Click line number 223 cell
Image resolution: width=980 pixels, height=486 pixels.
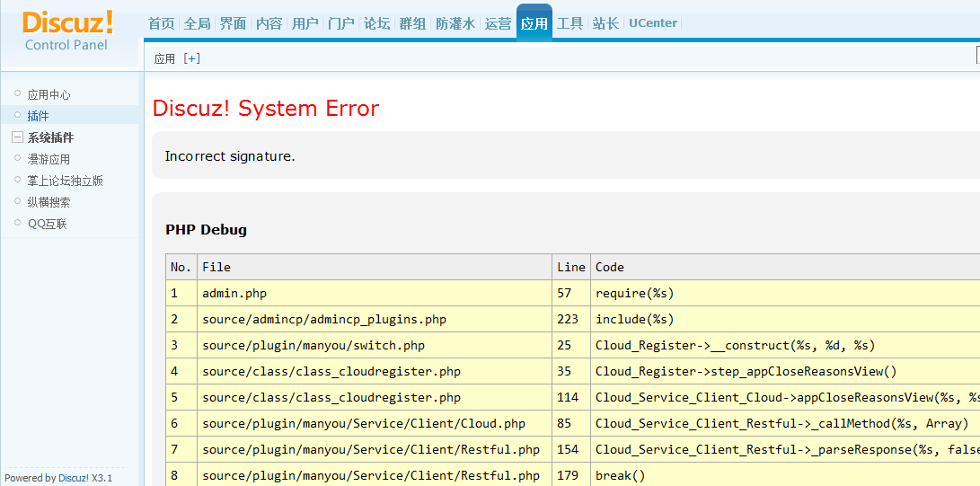click(571, 319)
